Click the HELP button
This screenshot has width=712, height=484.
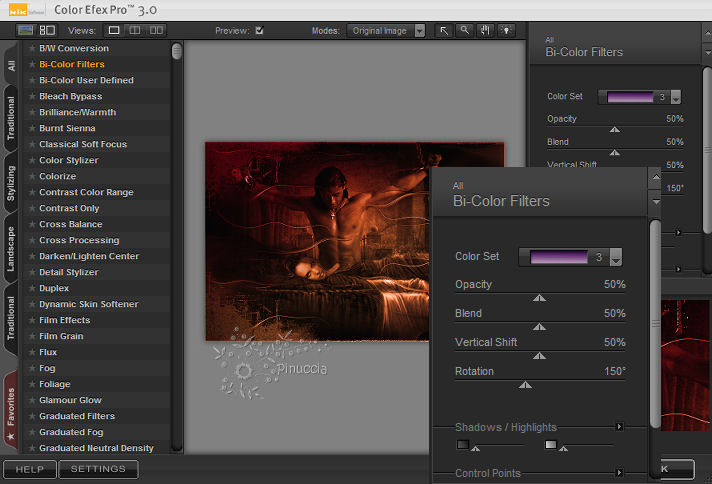pyautogui.click(x=29, y=469)
